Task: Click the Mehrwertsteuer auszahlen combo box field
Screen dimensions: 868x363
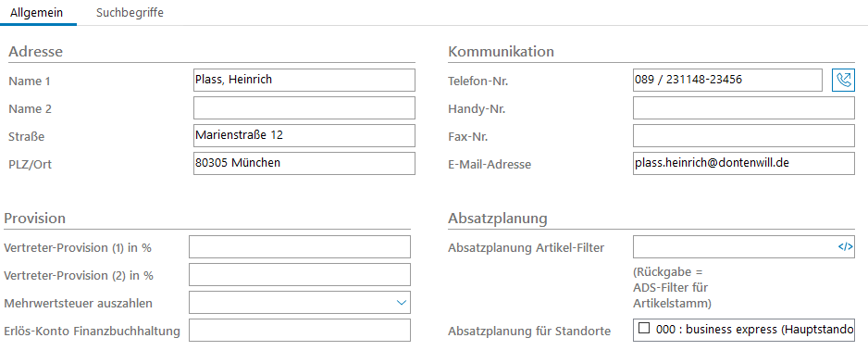Action: tap(300, 303)
